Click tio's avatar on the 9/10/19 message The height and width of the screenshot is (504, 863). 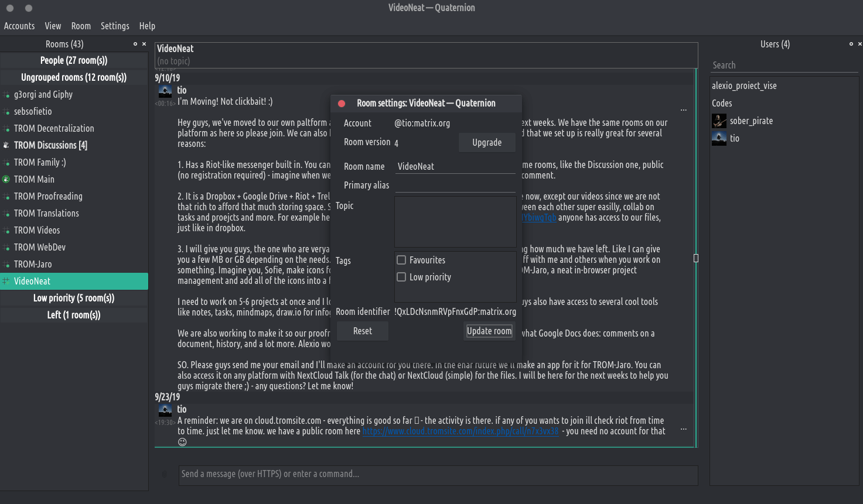[x=165, y=91]
